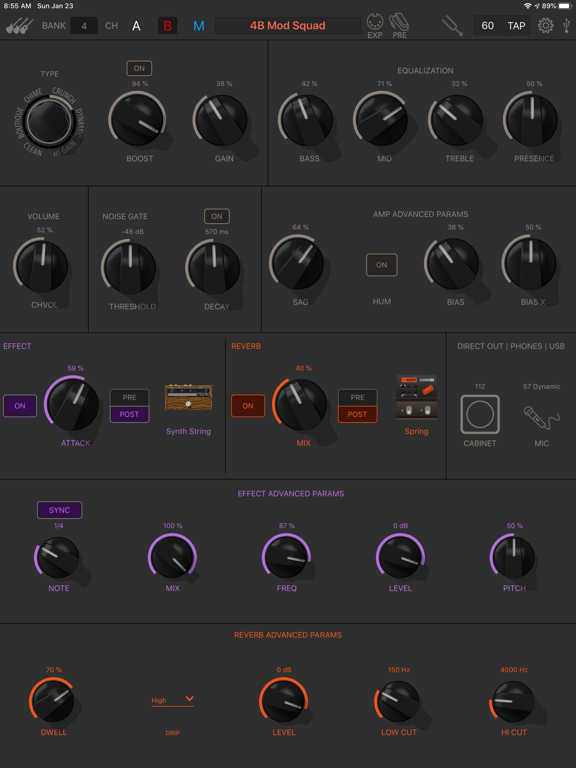Open the guitars library icon
The height and width of the screenshot is (768, 576).
(x=20, y=25)
